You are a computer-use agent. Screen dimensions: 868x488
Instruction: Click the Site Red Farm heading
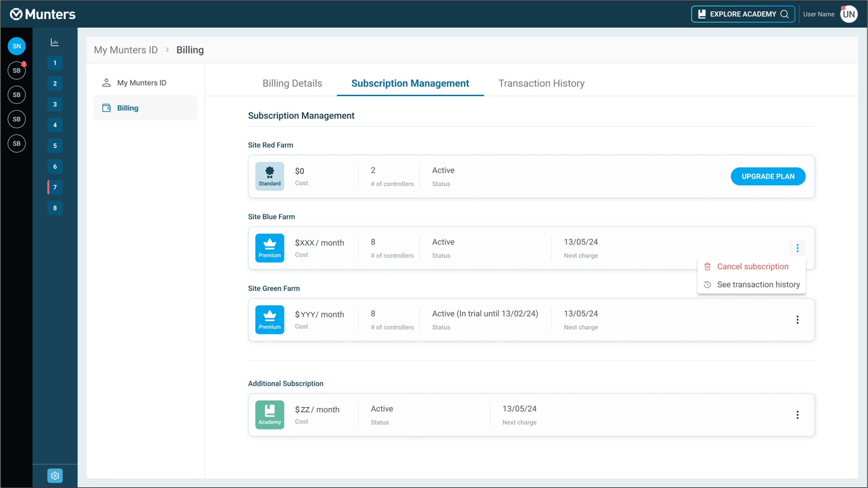(x=271, y=145)
